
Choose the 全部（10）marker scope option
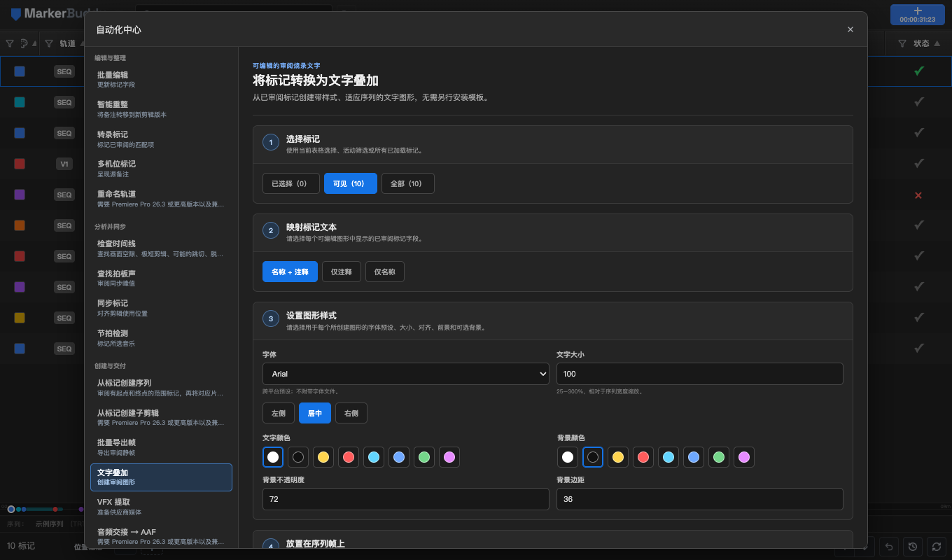coord(408,183)
